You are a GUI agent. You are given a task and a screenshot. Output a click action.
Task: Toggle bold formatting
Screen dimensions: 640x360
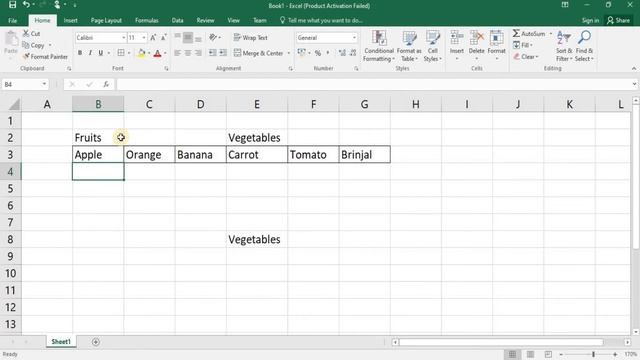click(x=80, y=53)
